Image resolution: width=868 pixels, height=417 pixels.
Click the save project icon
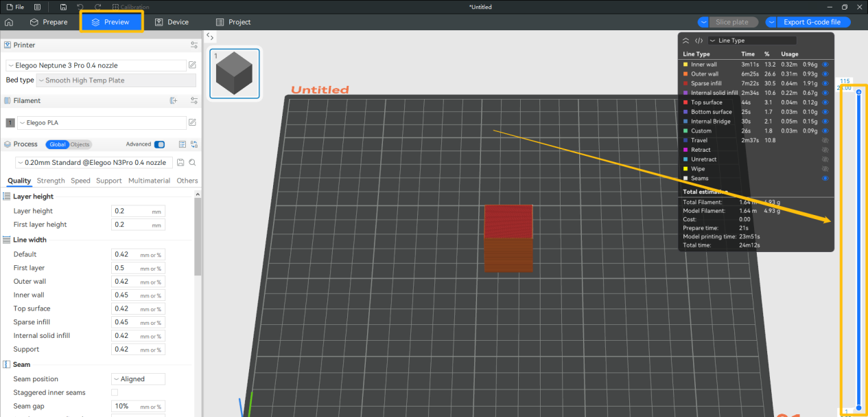click(63, 7)
